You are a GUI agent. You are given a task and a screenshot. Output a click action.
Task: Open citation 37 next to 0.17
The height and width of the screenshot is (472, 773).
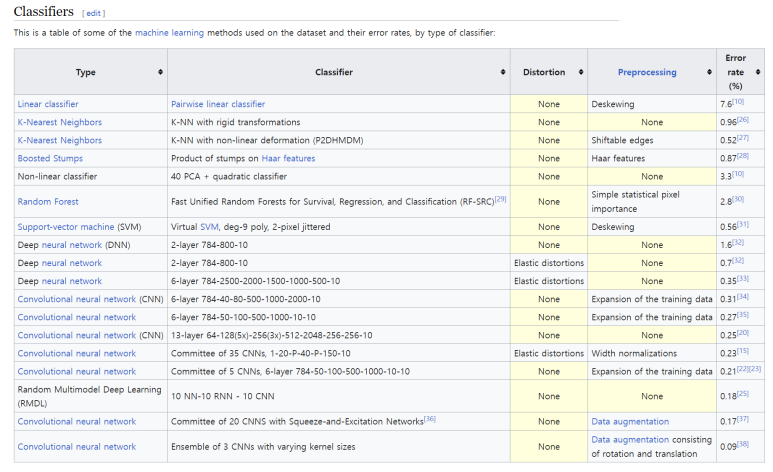(x=743, y=419)
